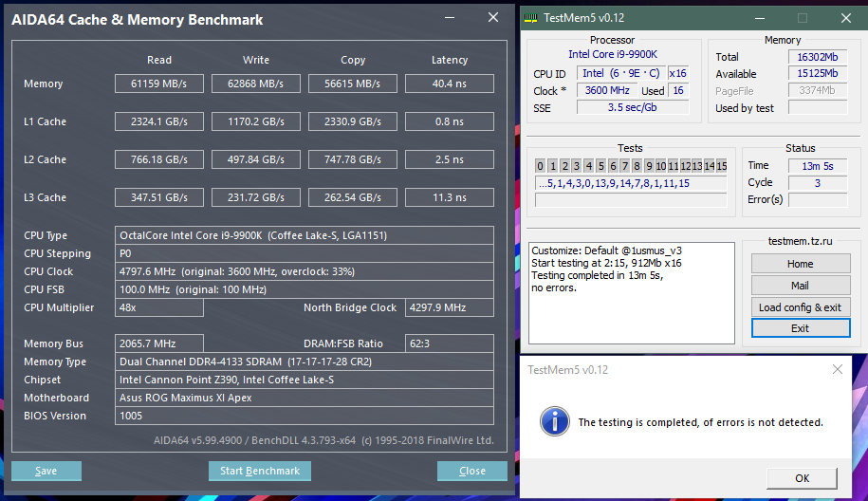Click the Intel Core i9-9900K processor name in TestMem5
The image size is (868, 501).
pos(612,54)
